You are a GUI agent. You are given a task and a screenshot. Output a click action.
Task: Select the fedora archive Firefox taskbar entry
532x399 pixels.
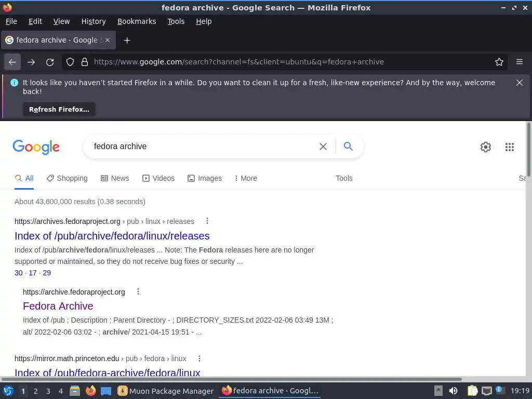[270, 391]
